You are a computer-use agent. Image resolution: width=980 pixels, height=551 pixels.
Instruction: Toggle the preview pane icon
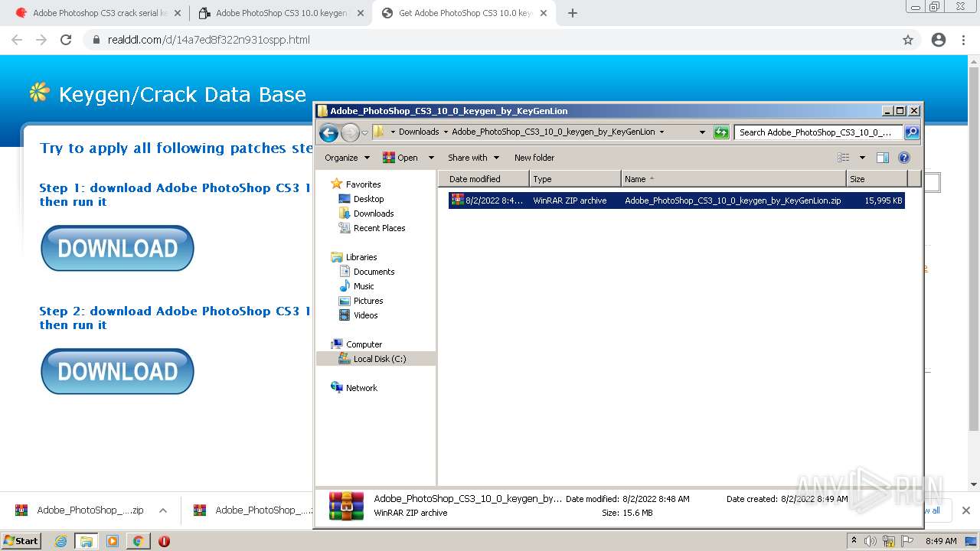click(x=883, y=158)
